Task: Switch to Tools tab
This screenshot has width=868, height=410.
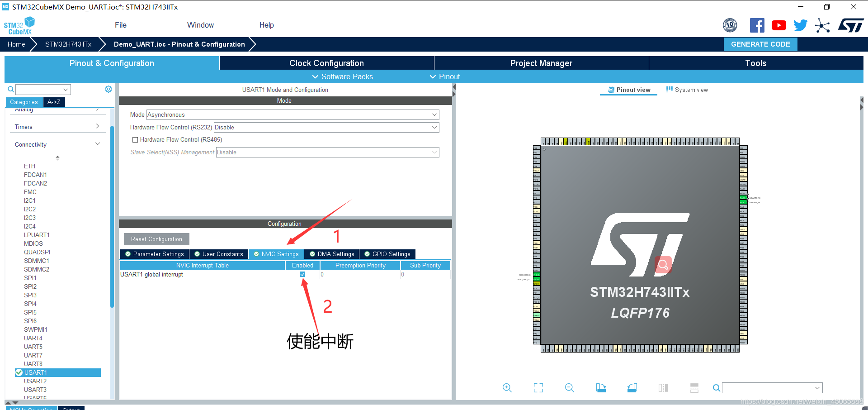Action: 756,63
